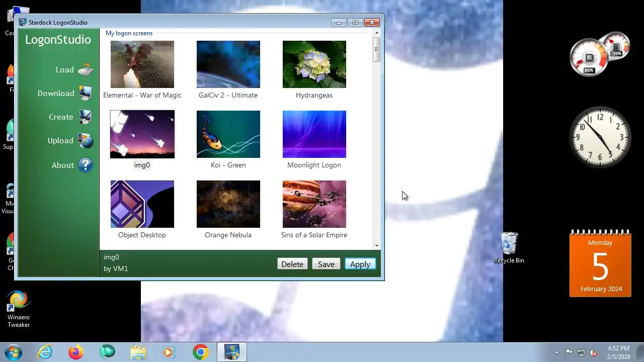Screen dimensions: 644x362
Task: Open the Recycle Bin on desktop
Action: coord(509,248)
